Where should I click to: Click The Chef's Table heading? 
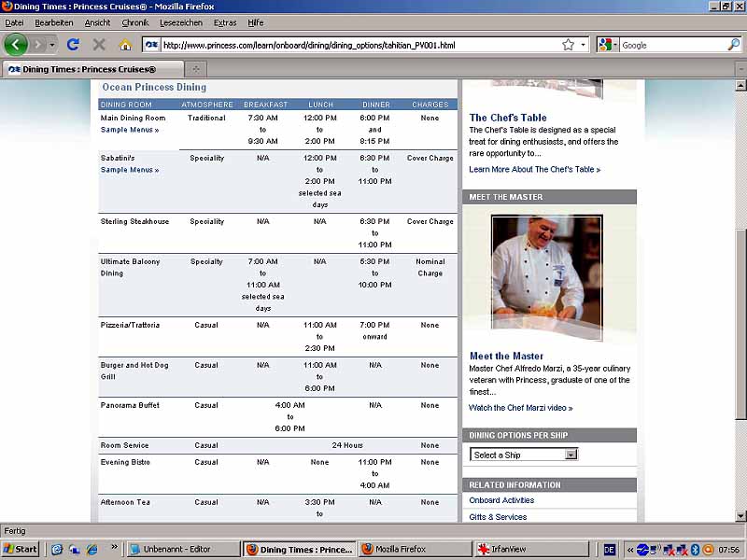(x=508, y=118)
